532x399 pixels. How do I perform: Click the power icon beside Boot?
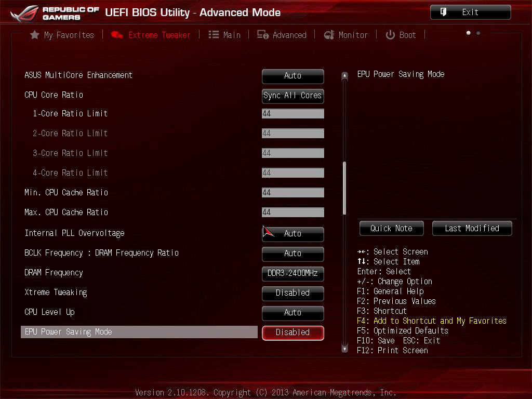pyautogui.click(x=390, y=35)
